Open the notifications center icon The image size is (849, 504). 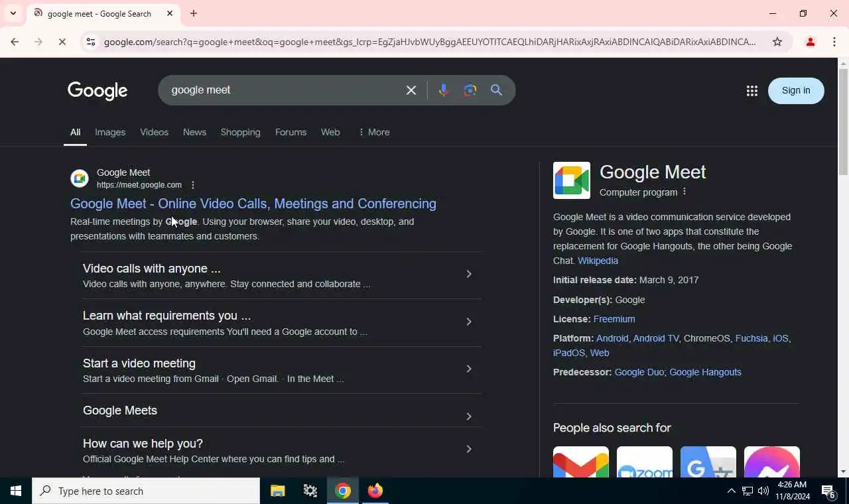(828, 491)
